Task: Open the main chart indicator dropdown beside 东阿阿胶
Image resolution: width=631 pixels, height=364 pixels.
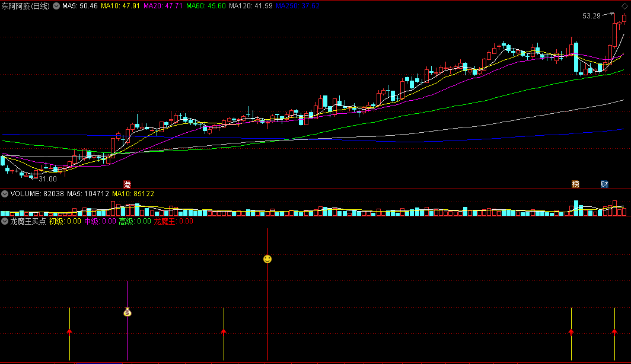Action: (x=56, y=6)
